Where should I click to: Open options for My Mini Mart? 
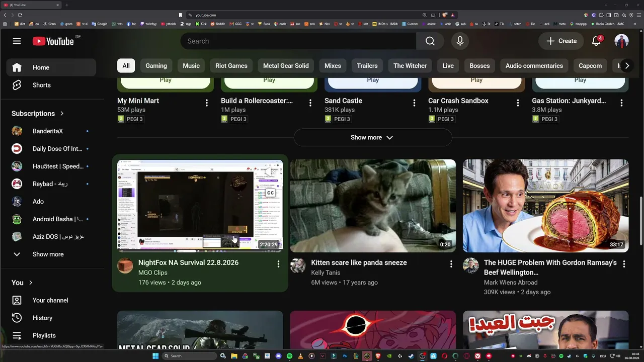(207, 103)
